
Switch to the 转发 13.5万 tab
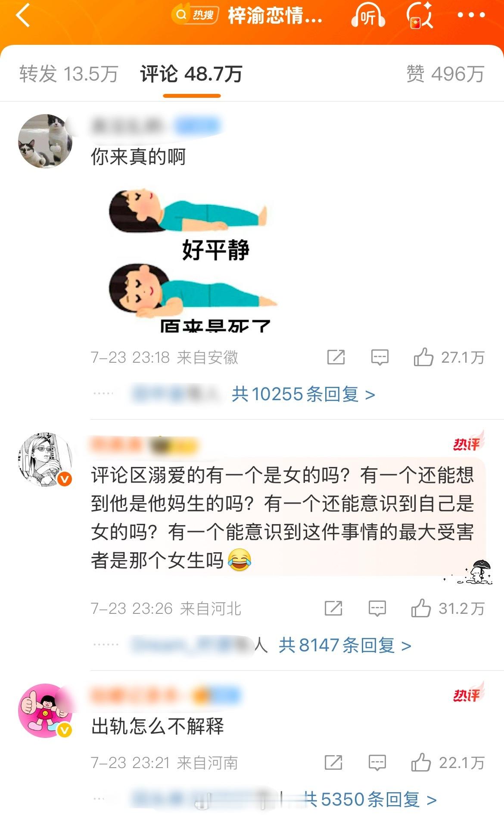[69, 74]
